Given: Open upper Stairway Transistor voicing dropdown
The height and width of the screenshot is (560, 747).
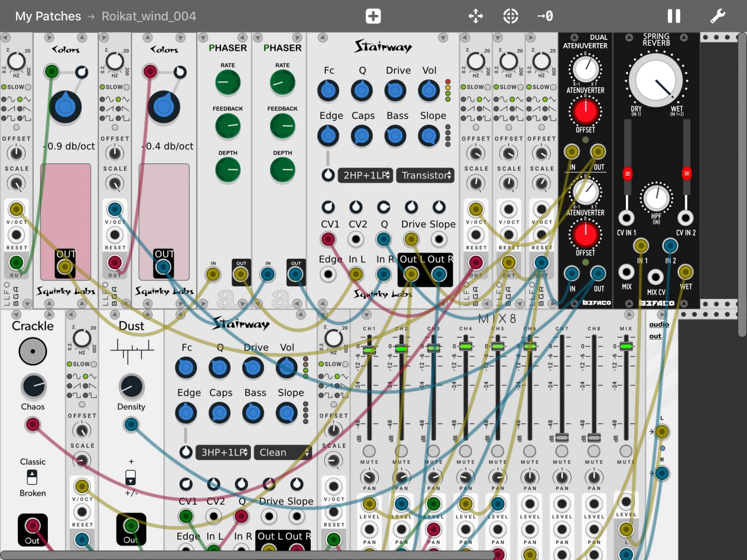Looking at the screenshot, I should [425, 175].
